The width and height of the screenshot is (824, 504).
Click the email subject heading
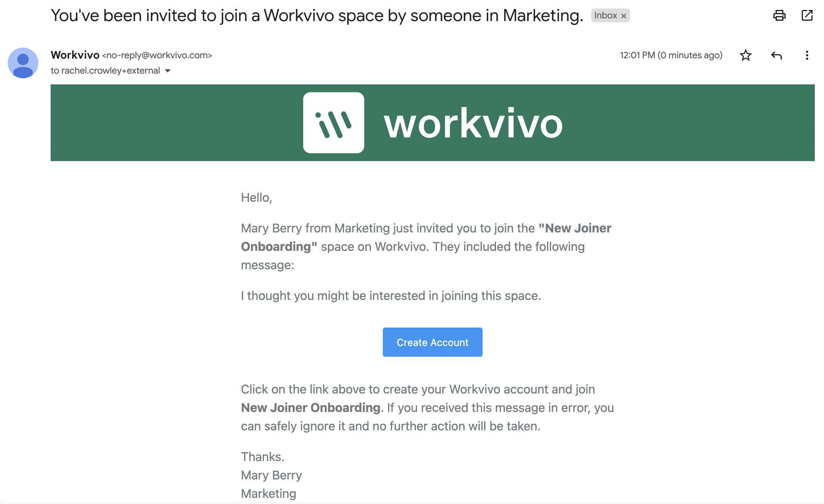tap(317, 16)
